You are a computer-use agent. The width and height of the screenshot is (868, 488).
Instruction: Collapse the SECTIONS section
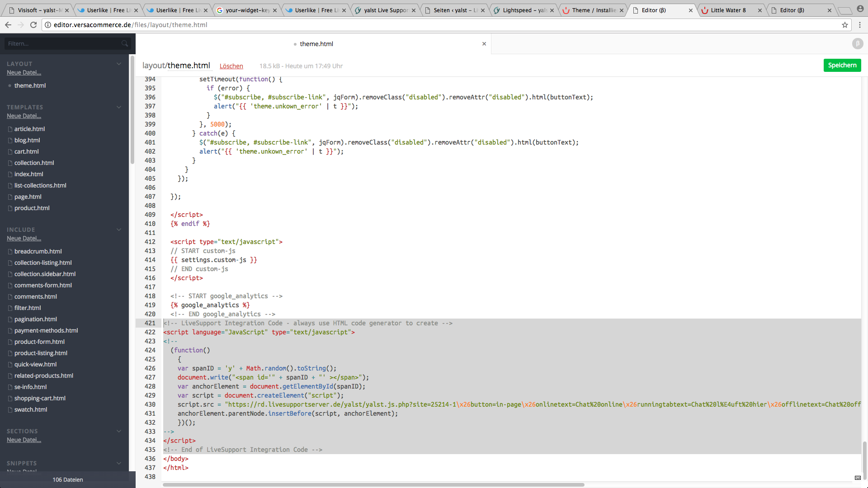pyautogui.click(x=119, y=431)
